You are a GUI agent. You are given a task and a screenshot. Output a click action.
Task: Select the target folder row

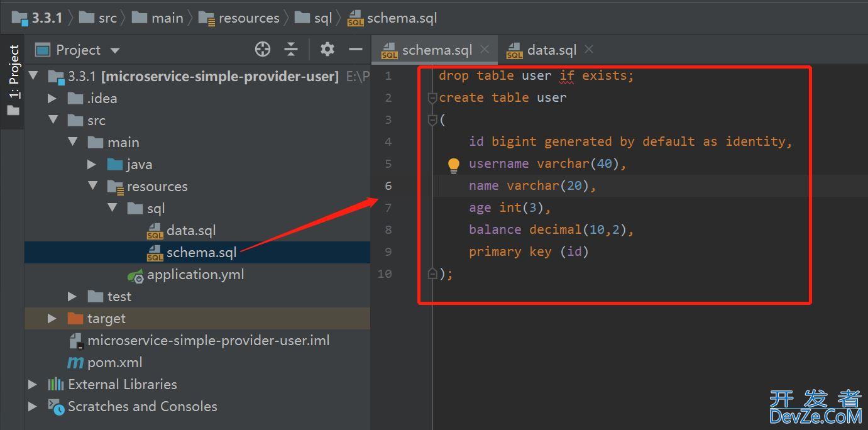pos(197,319)
